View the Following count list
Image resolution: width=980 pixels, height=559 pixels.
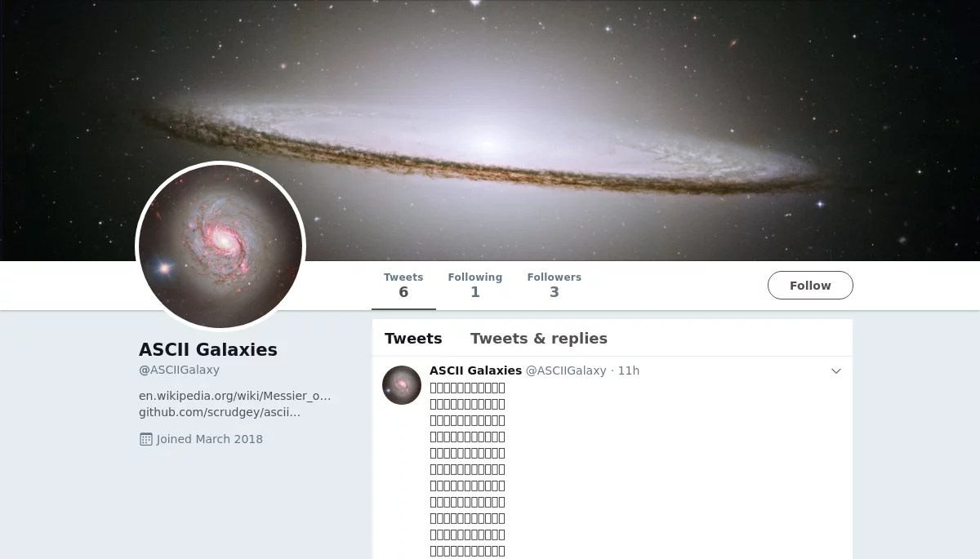(474, 286)
